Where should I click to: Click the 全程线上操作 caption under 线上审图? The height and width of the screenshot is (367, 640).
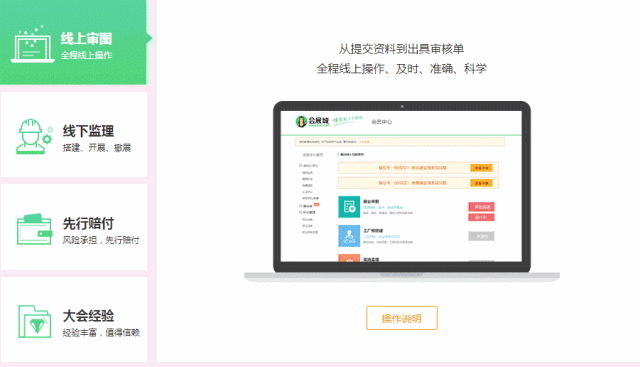click(x=87, y=55)
